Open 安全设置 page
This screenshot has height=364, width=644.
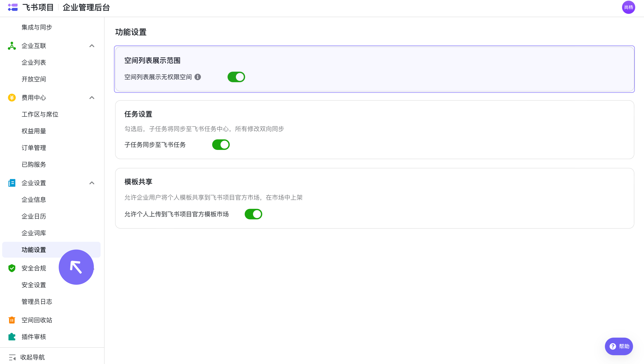34,285
